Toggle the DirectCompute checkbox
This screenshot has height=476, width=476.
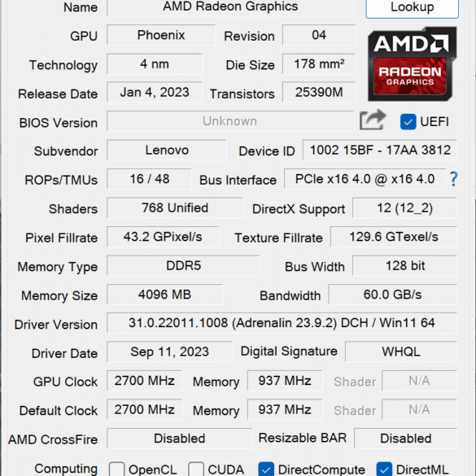pyautogui.click(x=266, y=469)
